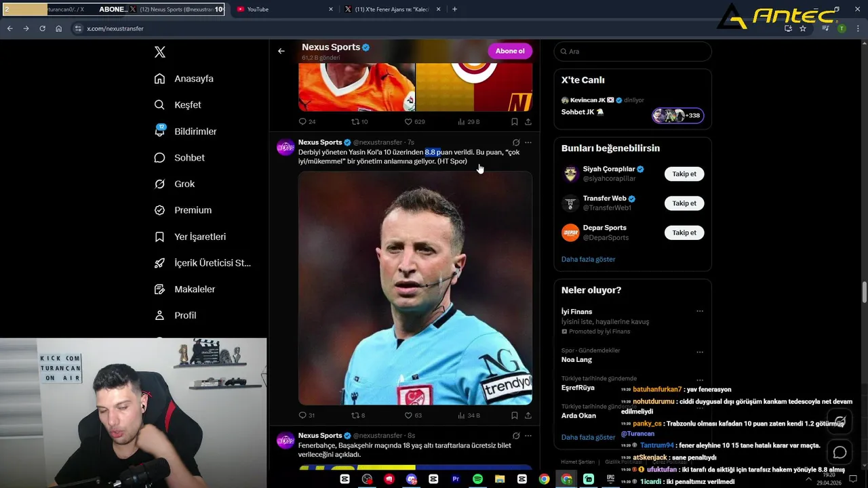This screenshot has width=868, height=488.
Task: Open the Depar Sports profile
Action: (x=605, y=228)
